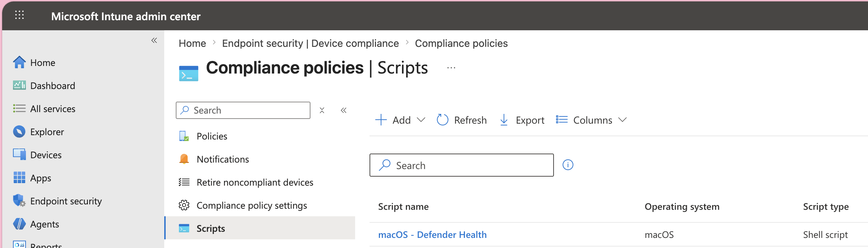Focus the blade menu Search box
The width and height of the screenshot is (868, 248).
point(243,110)
